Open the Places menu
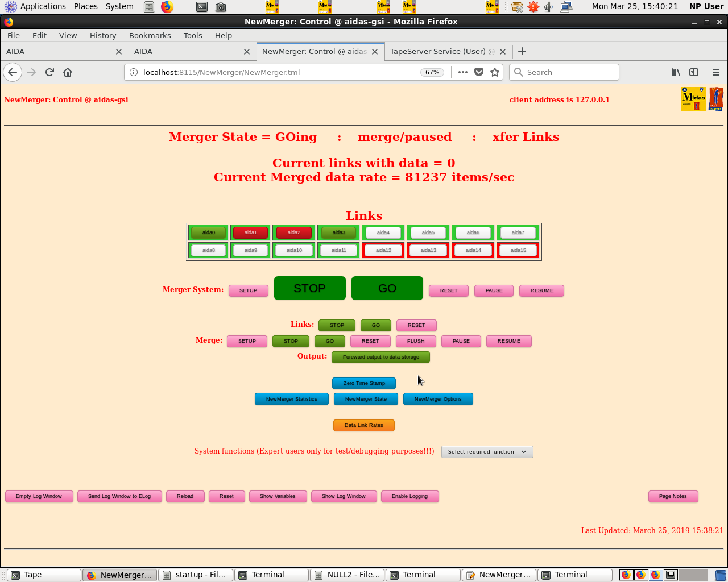The image size is (728, 582). click(86, 6)
